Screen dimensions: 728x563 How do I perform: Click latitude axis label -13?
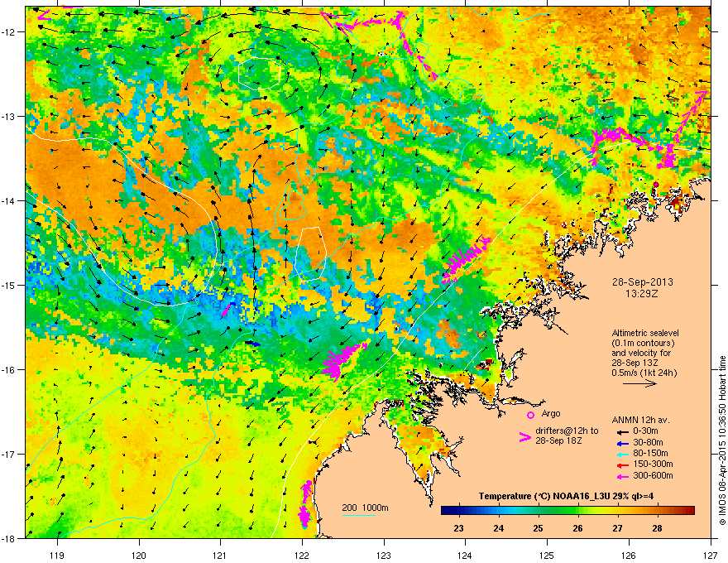(x=9, y=116)
